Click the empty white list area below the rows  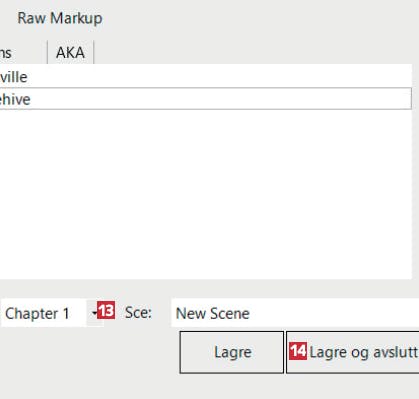tap(206, 194)
